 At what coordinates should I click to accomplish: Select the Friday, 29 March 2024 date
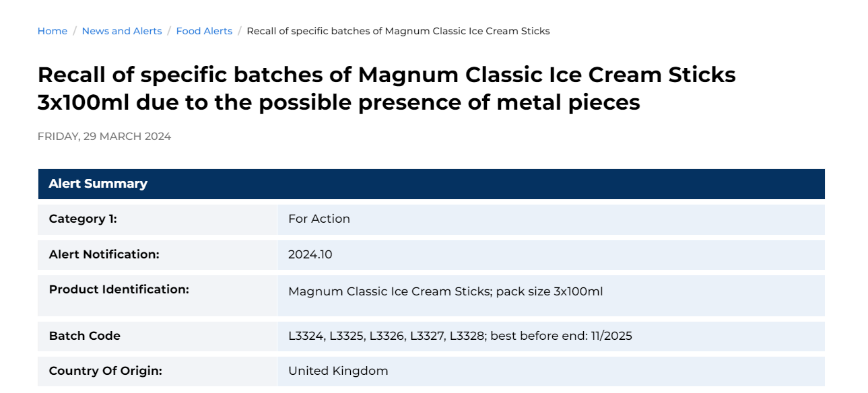104,137
